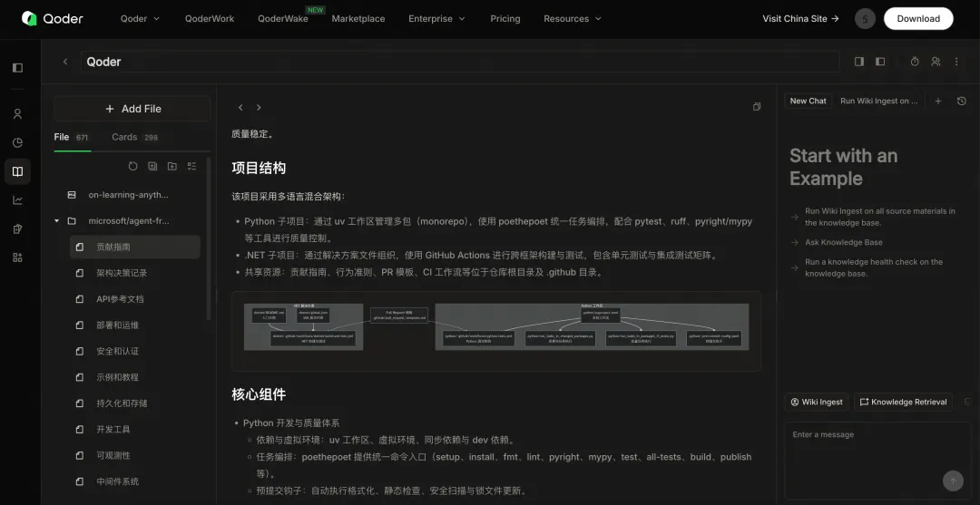Click the add item square plus icon
The image size is (980, 505).
click(x=152, y=166)
